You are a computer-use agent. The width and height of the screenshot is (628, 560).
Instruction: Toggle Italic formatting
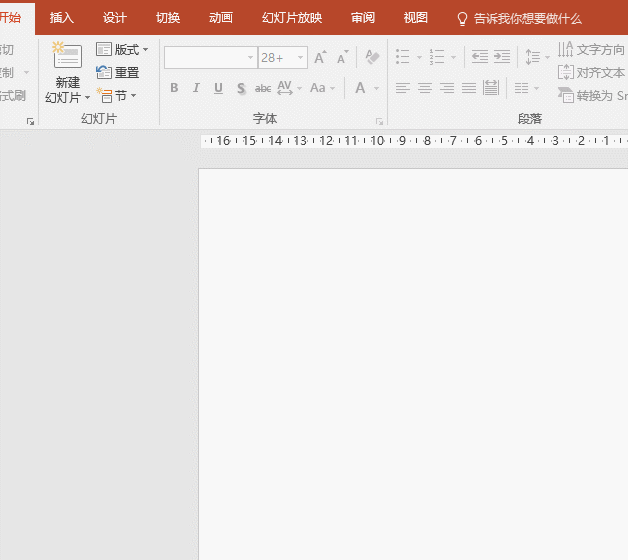(196, 88)
